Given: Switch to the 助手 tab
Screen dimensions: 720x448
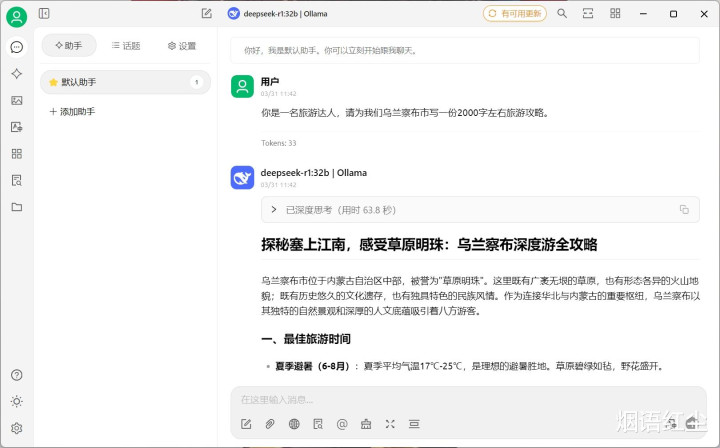Looking at the screenshot, I should click(x=69, y=45).
